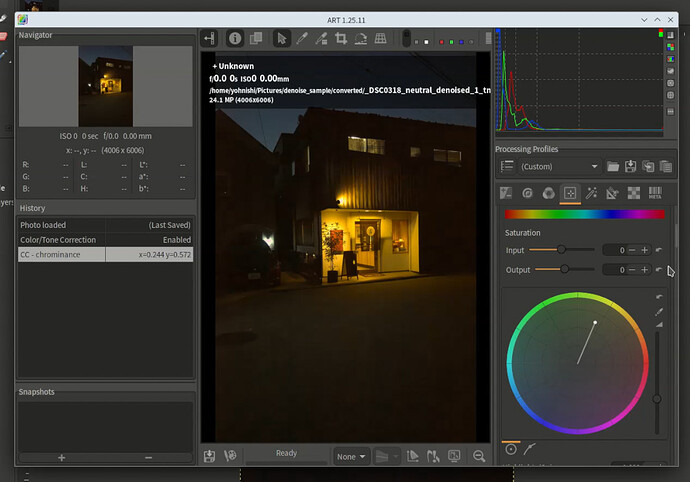Save current image icon at bottom left
The width and height of the screenshot is (690, 482).
[x=210, y=456]
